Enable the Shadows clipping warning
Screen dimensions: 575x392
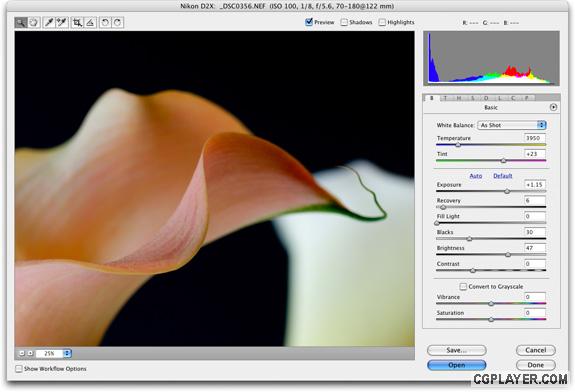[x=344, y=22]
